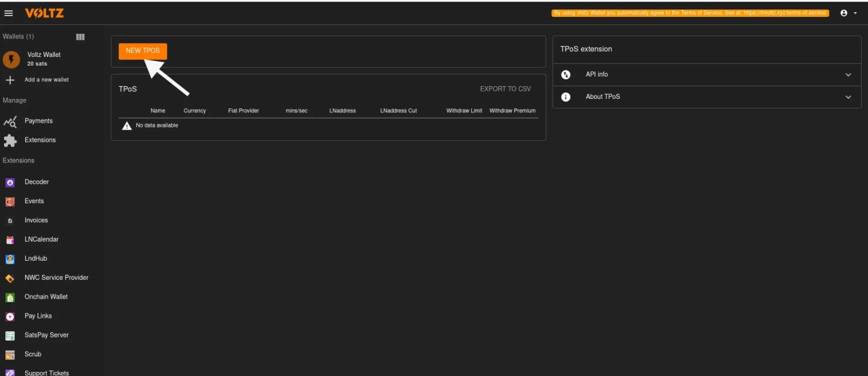Go to the Payments page

click(x=38, y=121)
